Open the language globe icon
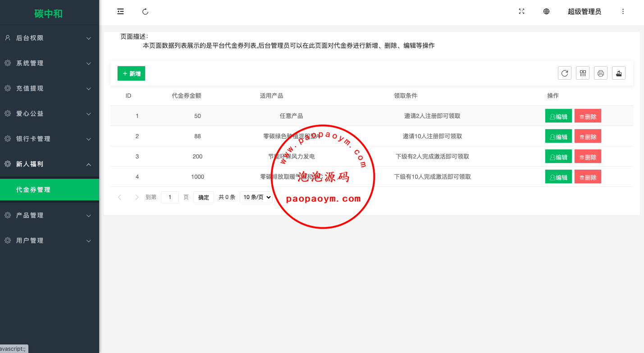This screenshot has width=644, height=353. click(546, 12)
